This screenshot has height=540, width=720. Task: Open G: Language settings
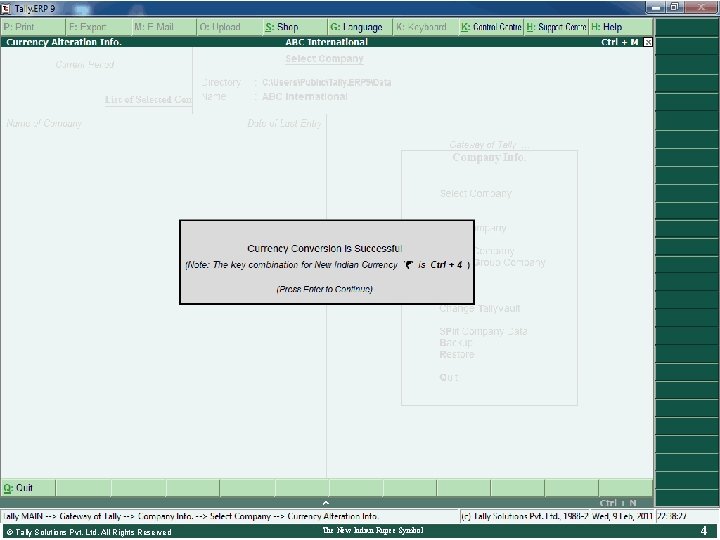click(360, 27)
